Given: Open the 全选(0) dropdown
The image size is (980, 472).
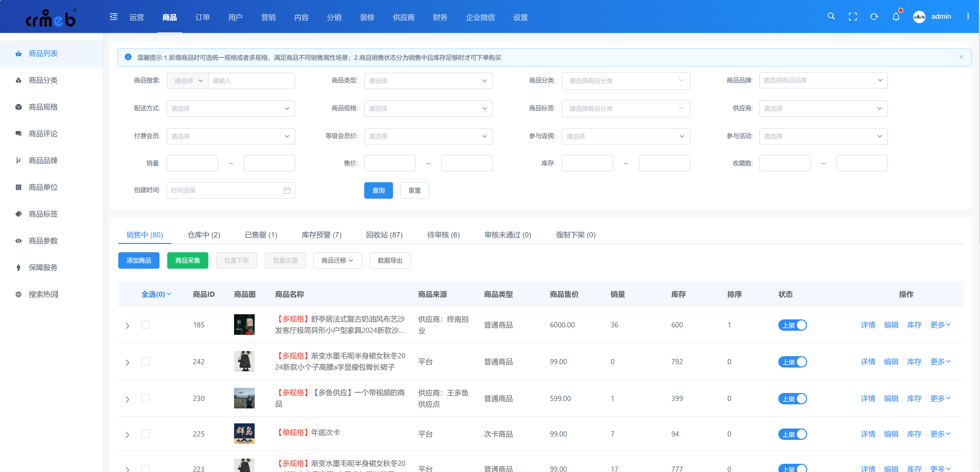Looking at the screenshot, I should click(x=156, y=294).
